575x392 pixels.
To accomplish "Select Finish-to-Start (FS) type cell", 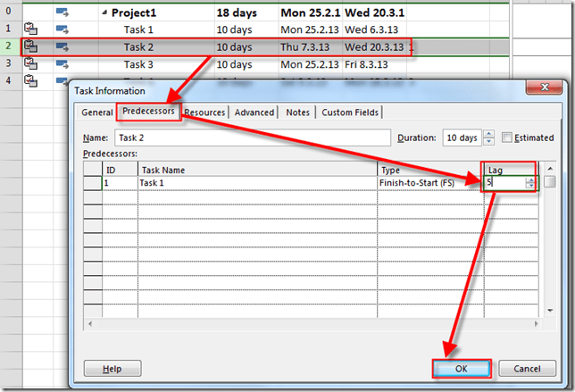I will (429, 182).
